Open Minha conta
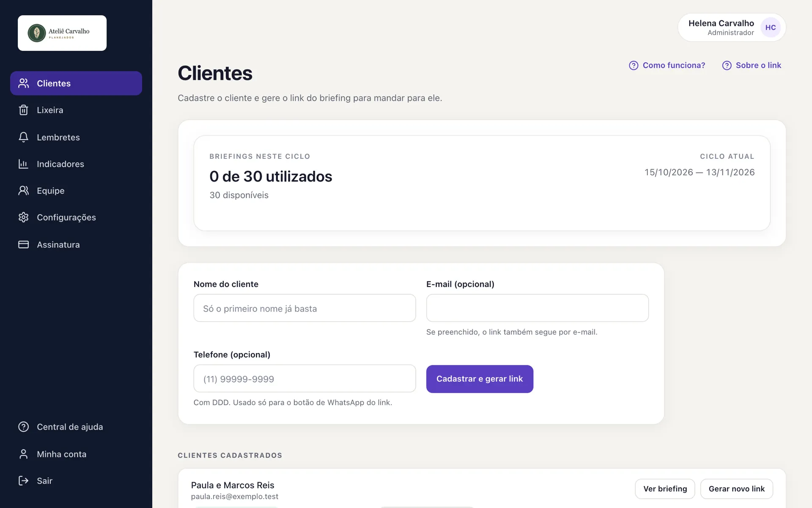The width and height of the screenshot is (812, 508). click(76, 454)
